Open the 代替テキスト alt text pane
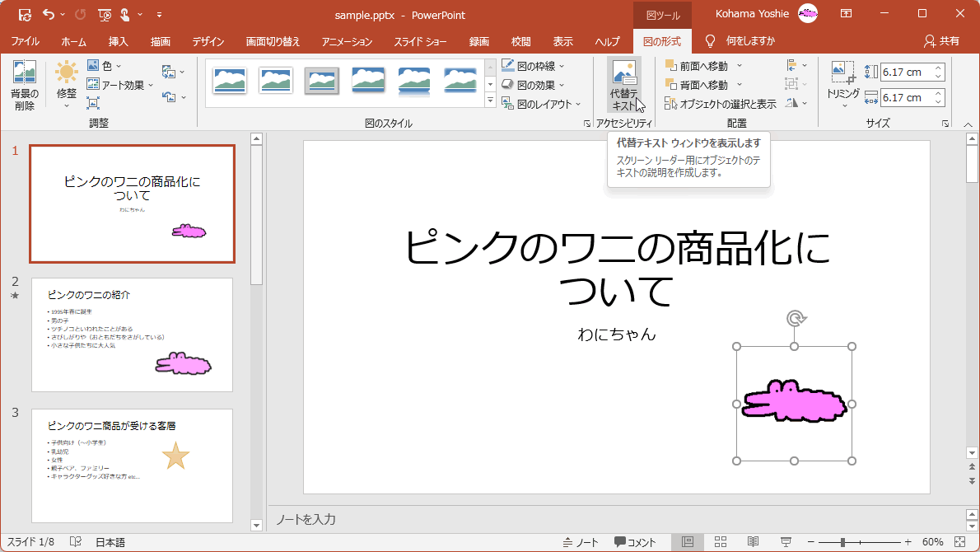 point(623,85)
